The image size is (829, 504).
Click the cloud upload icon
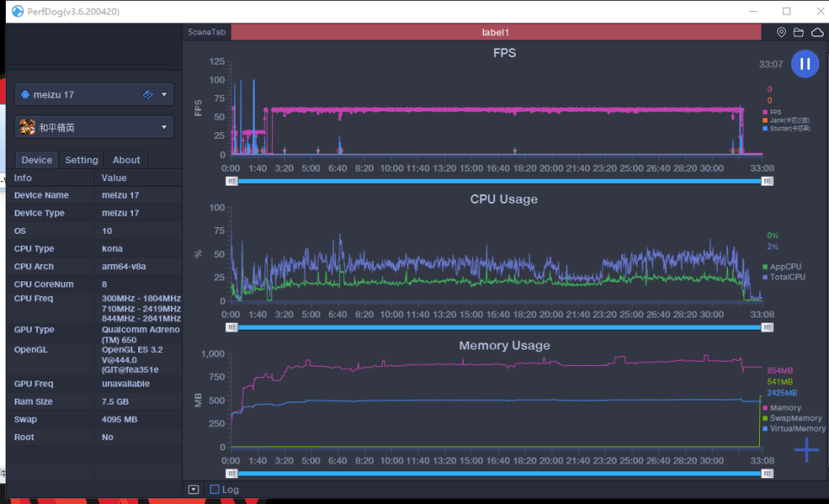(818, 32)
